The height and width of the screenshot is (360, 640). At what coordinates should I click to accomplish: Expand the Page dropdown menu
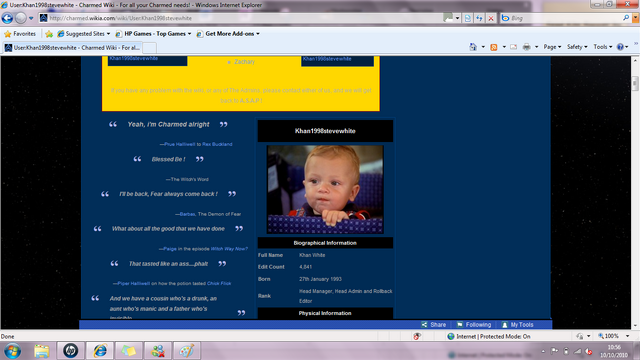(x=552, y=47)
